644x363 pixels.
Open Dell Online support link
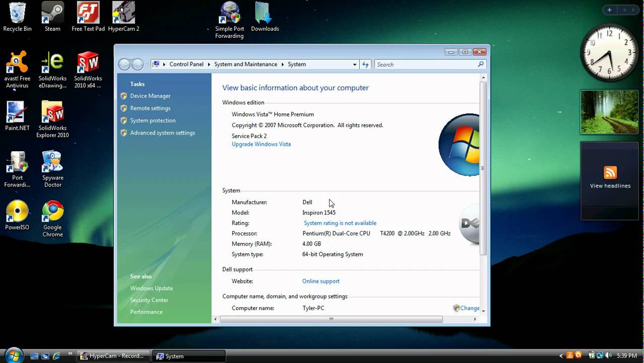coord(321,281)
